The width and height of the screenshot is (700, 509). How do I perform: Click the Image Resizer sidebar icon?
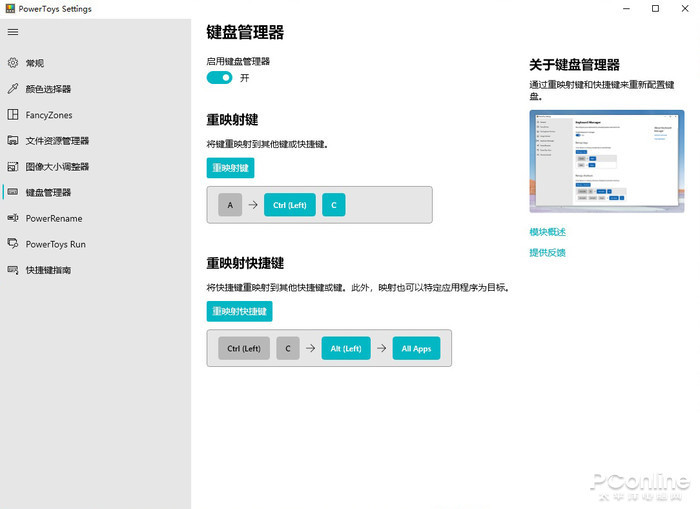click(13, 167)
